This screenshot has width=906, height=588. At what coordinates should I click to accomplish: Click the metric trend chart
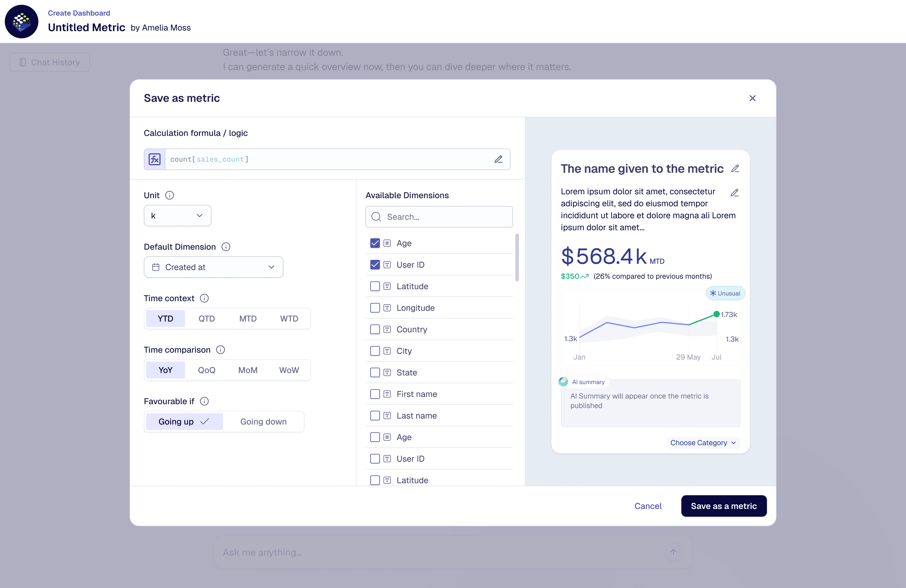pyautogui.click(x=650, y=328)
